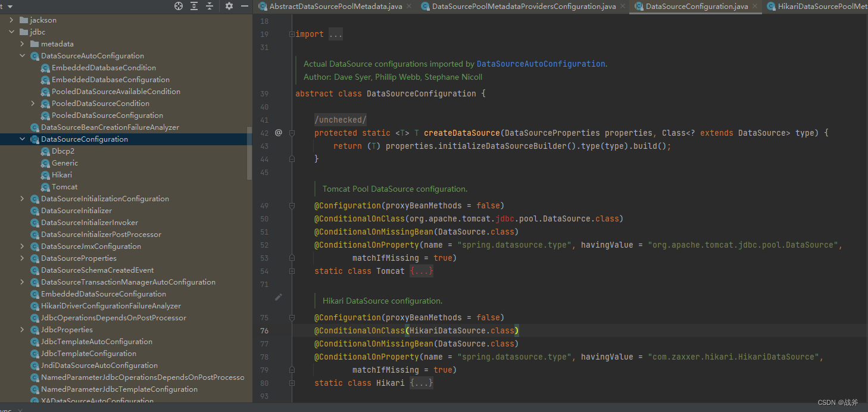Open the HikariDataSourcePoolMetadata tab
Viewport: 868px width, 412px height.
(823, 7)
